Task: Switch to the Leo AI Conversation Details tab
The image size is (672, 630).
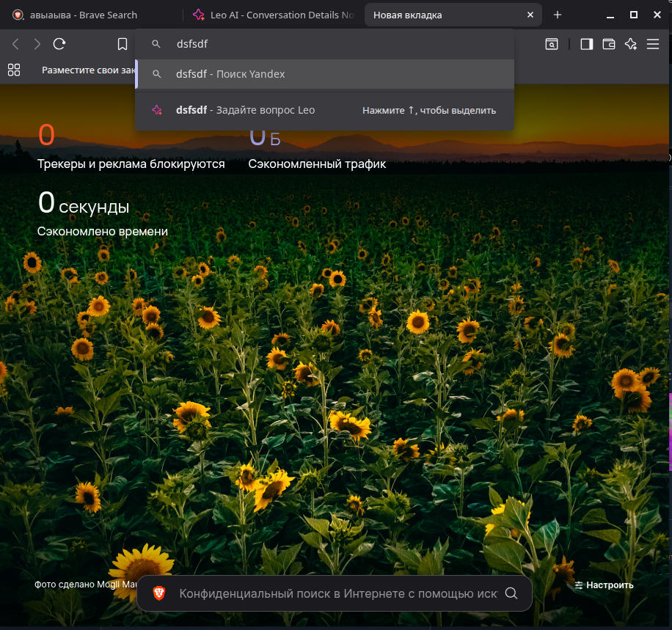Action: click(274, 15)
